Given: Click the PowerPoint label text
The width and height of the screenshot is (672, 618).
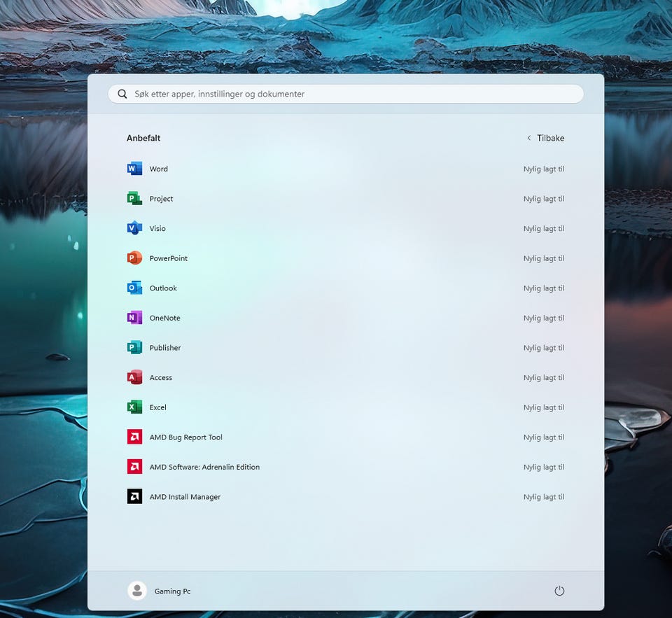Looking at the screenshot, I should click(169, 258).
